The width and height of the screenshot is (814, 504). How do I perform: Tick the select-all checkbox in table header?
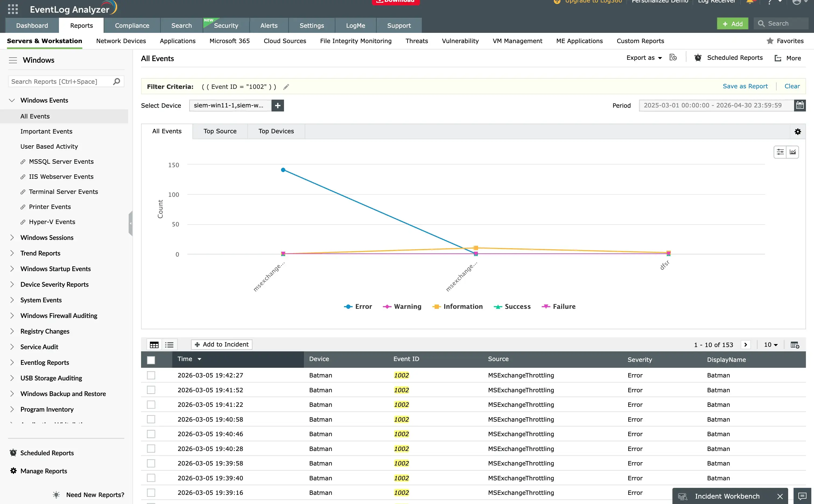click(x=151, y=360)
